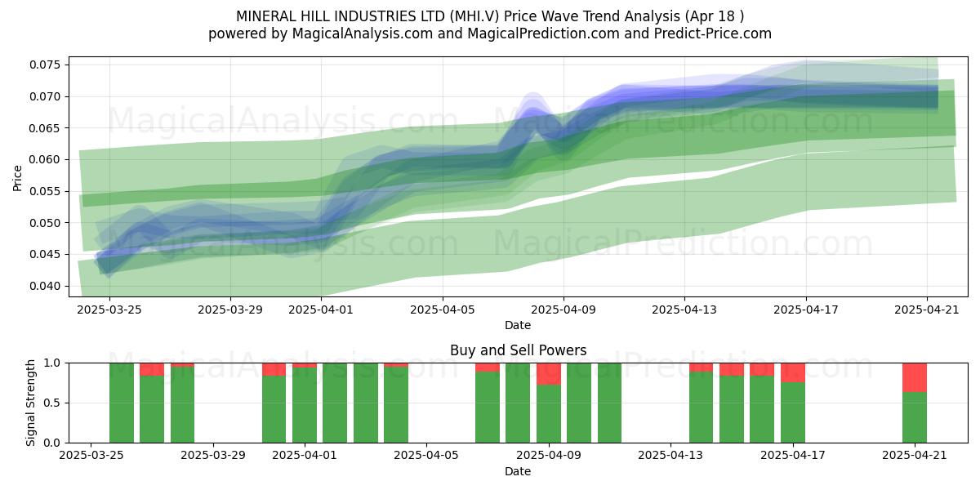This screenshot has width=980, height=490.
Task: Click 2025-04-21 on the price chart x-axis
Action: point(927,310)
